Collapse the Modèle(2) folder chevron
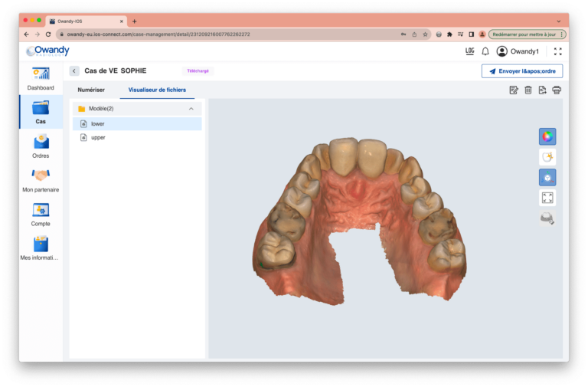 tap(191, 109)
